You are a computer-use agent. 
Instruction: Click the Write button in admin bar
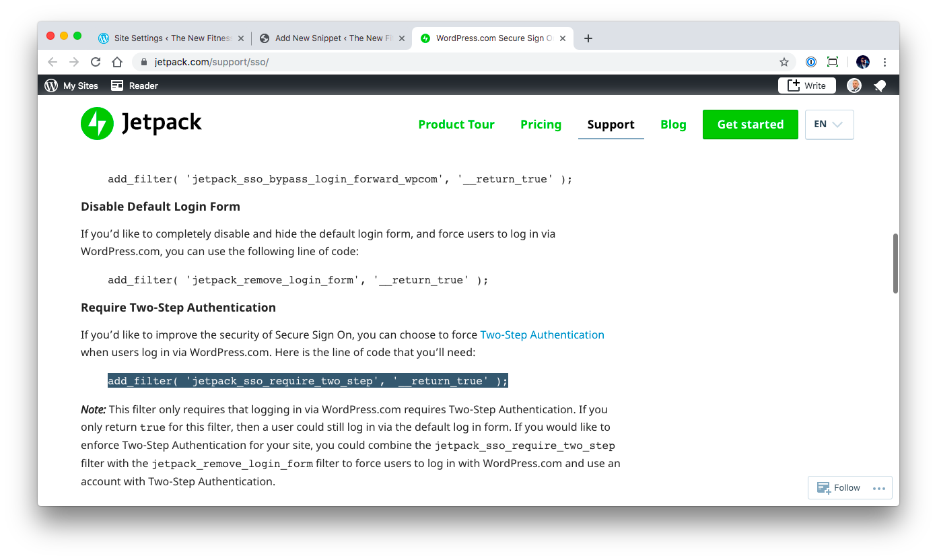(x=807, y=85)
